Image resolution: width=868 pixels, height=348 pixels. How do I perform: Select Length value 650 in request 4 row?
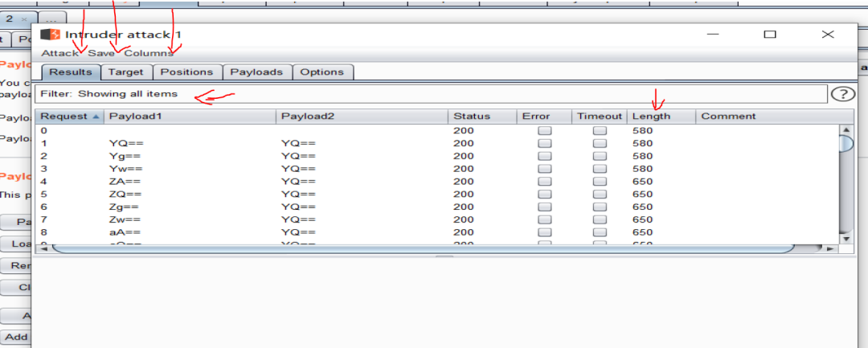click(643, 182)
